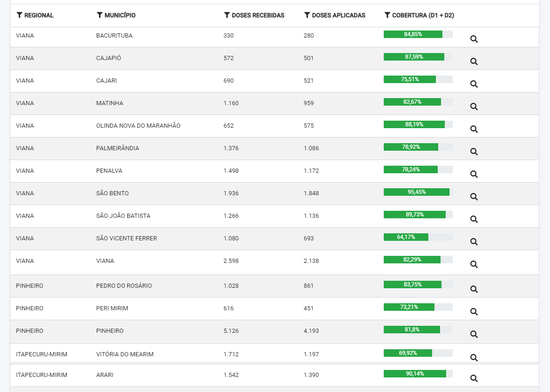Click the 64,17% coverage bar
This screenshot has height=392, width=550.
(x=418, y=237)
